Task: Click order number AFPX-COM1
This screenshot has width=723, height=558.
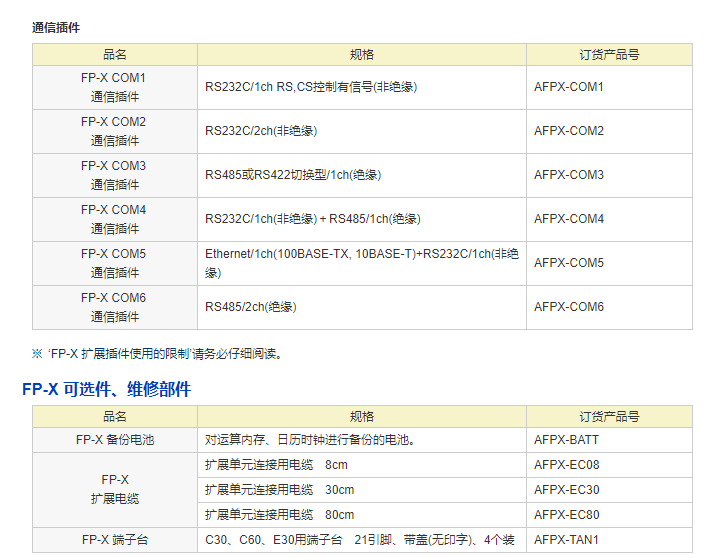Action: coord(569,87)
